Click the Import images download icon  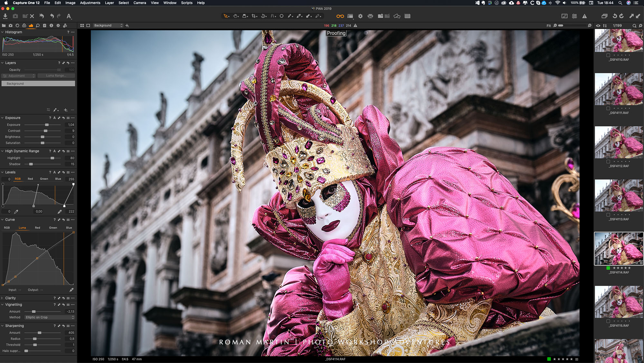coord(5,16)
